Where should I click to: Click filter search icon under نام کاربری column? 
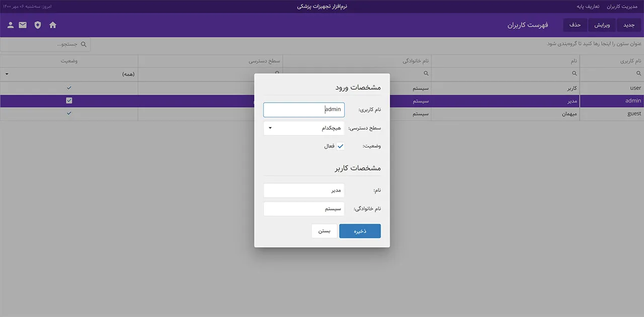(639, 73)
